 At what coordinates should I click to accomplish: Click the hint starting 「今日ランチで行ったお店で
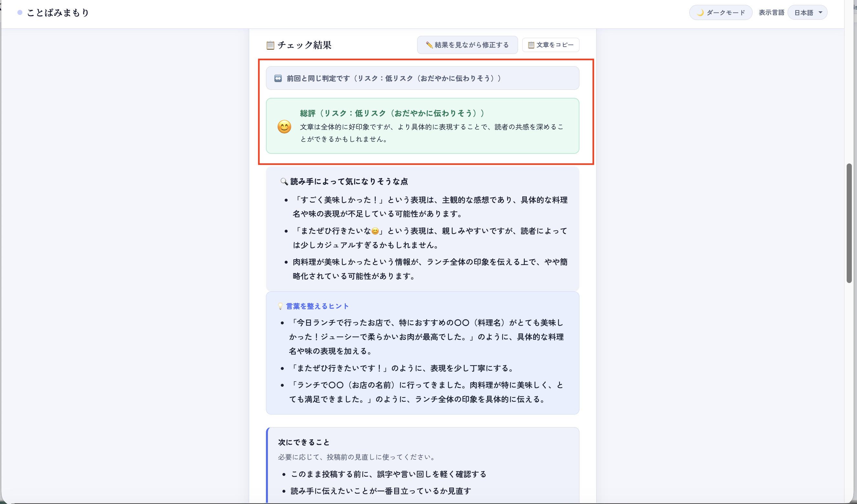pos(427,337)
